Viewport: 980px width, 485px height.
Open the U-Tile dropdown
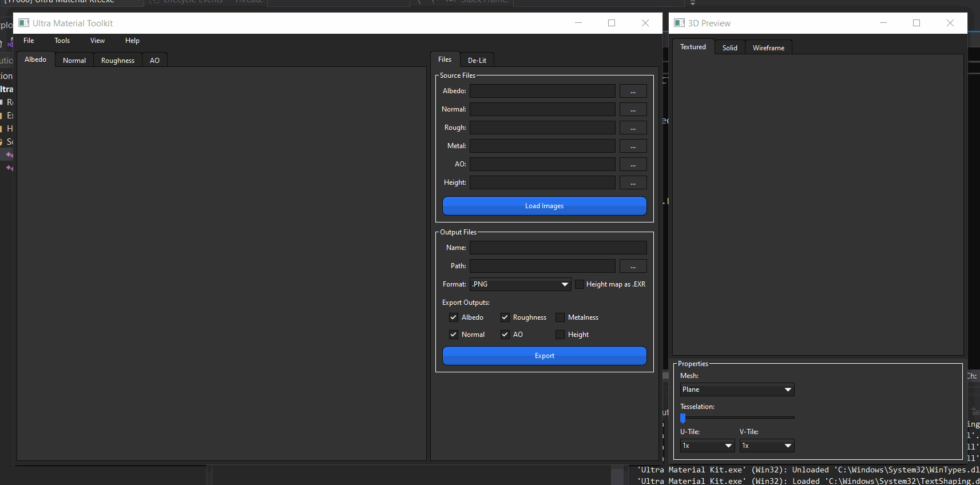pyautogui.click(x=707, y=446)
